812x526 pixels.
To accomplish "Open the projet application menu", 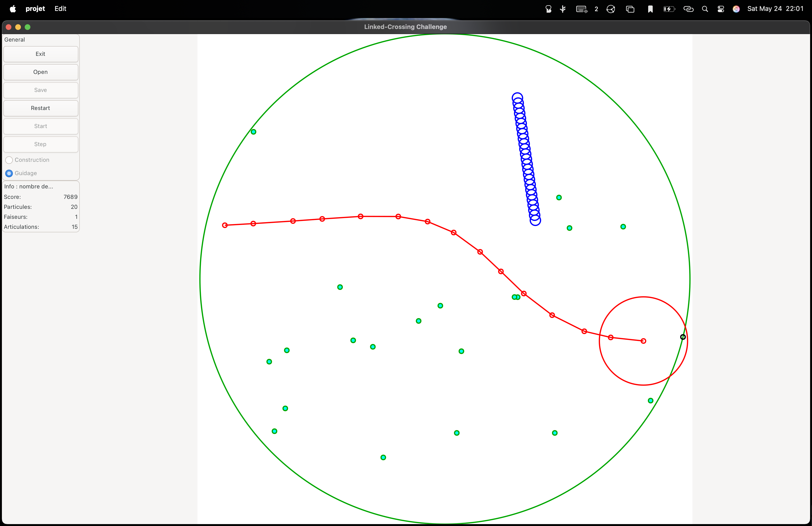I will [x=35, y=9].
